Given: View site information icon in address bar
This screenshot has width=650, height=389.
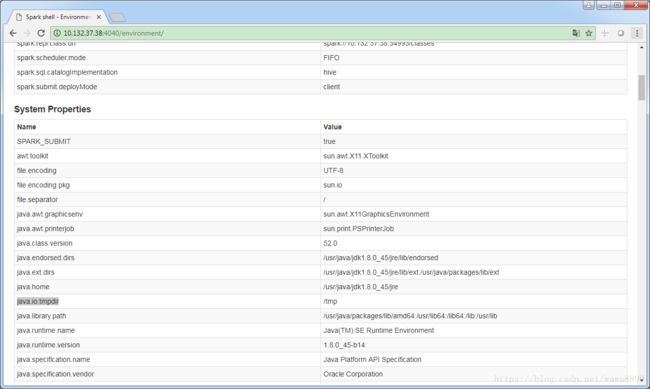Looking at the screenshot, I should pos(57,33).
